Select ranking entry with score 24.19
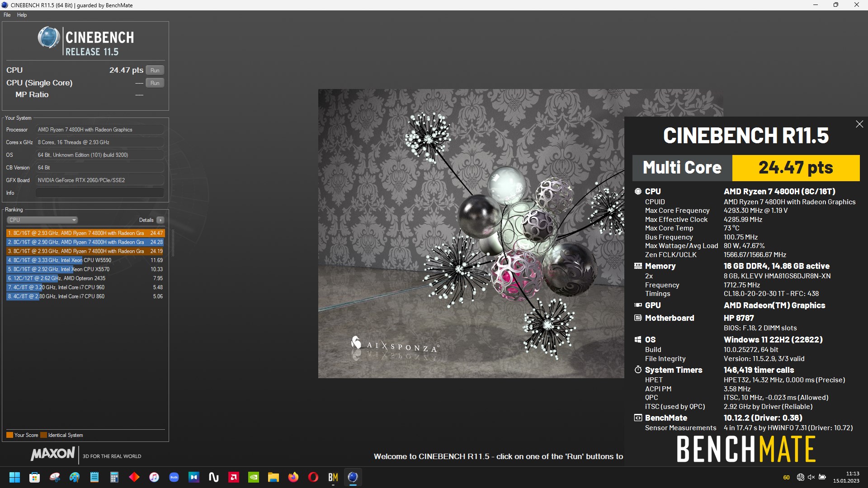Image resolution: width=868 pixels, height=488 pixels. pyautogui.click(x=85, y=251)
